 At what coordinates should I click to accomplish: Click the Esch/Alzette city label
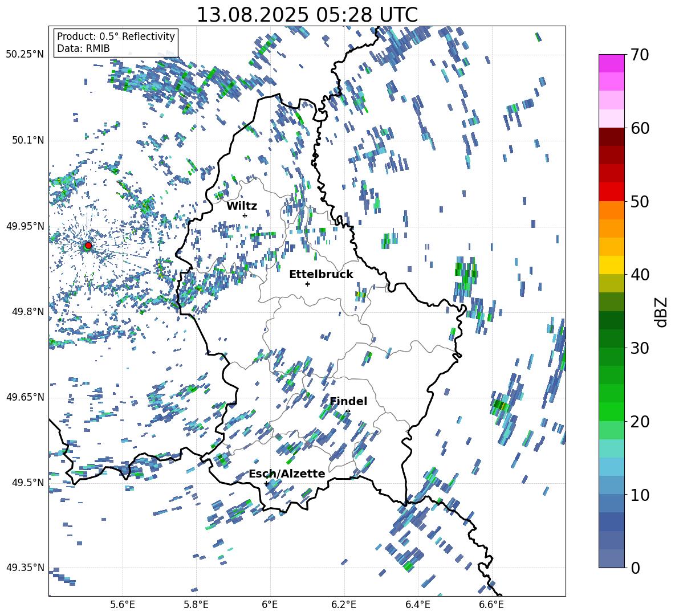(287, 474)
